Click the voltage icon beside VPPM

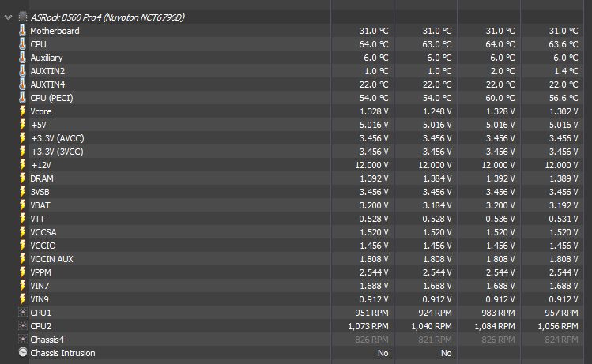pyautogui.click(x=23, y=272)
